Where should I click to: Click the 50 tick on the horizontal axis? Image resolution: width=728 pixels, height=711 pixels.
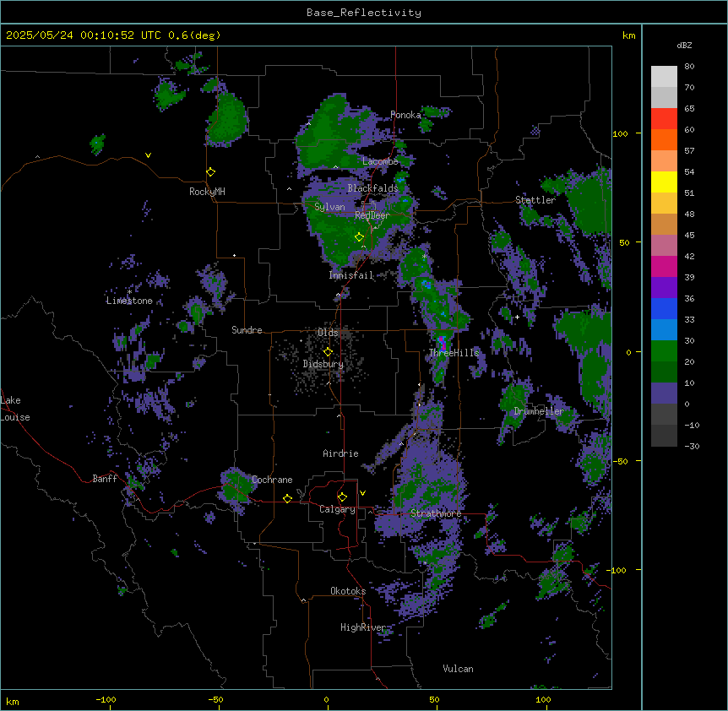434,699
